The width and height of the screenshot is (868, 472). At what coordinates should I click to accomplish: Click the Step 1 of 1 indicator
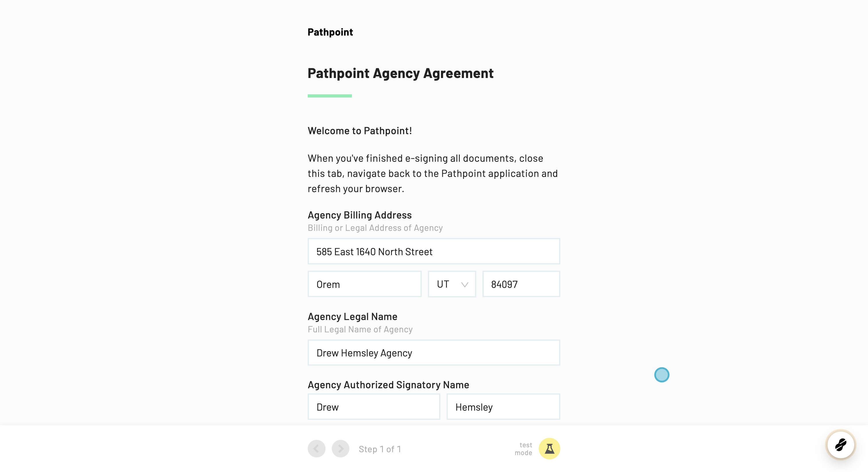[380, 449]
